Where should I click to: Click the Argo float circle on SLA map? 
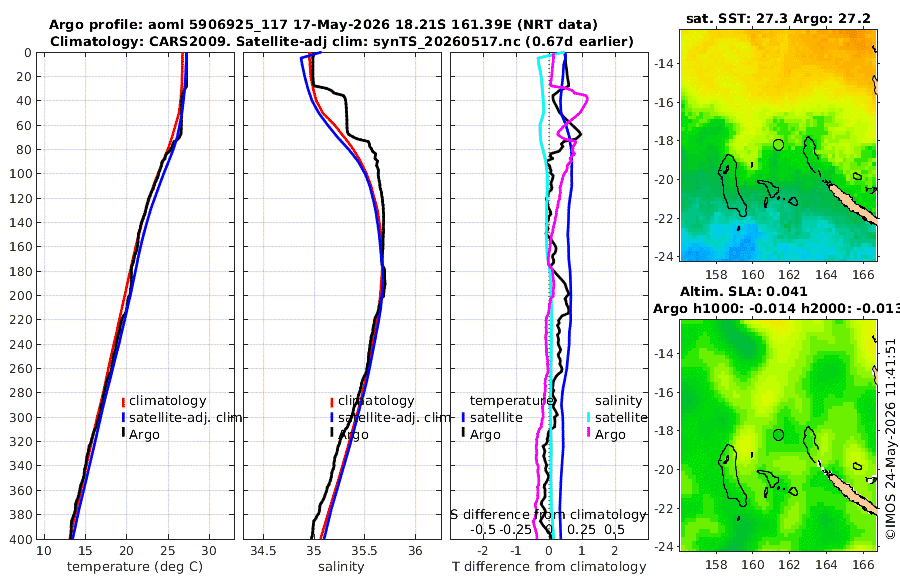pyautogui.click(x=778, y=435)
